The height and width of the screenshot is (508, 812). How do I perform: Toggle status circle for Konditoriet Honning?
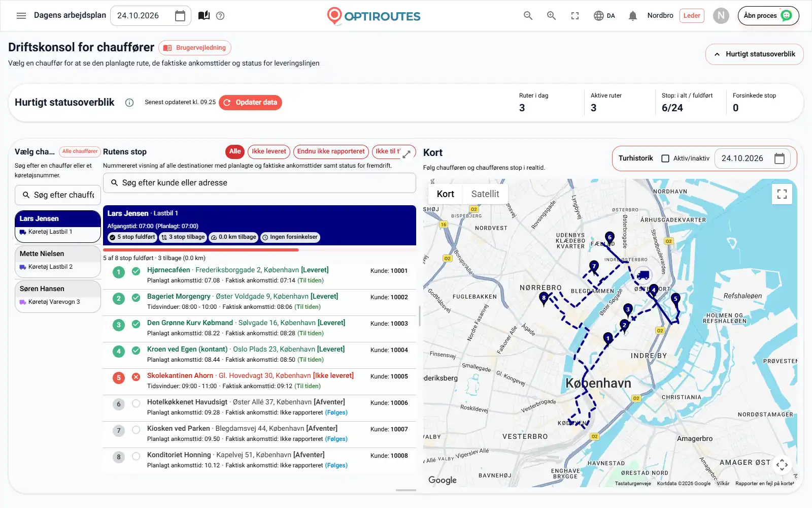point(136,457)
